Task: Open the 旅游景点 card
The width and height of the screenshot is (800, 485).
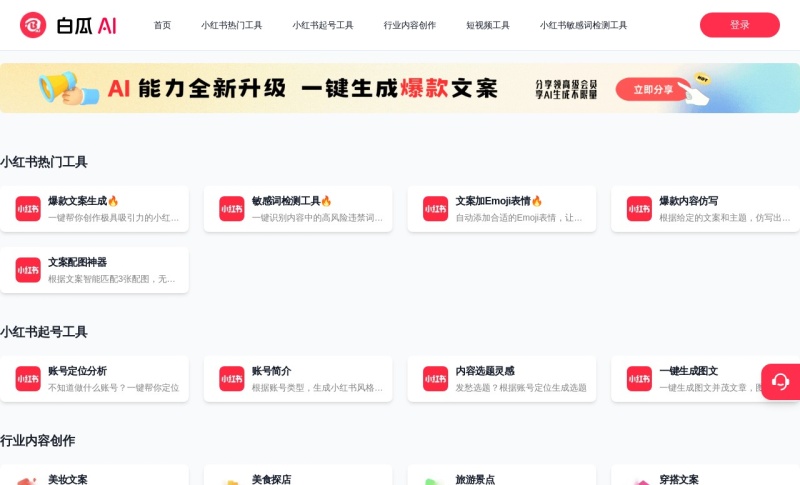Action: point(502,475)
